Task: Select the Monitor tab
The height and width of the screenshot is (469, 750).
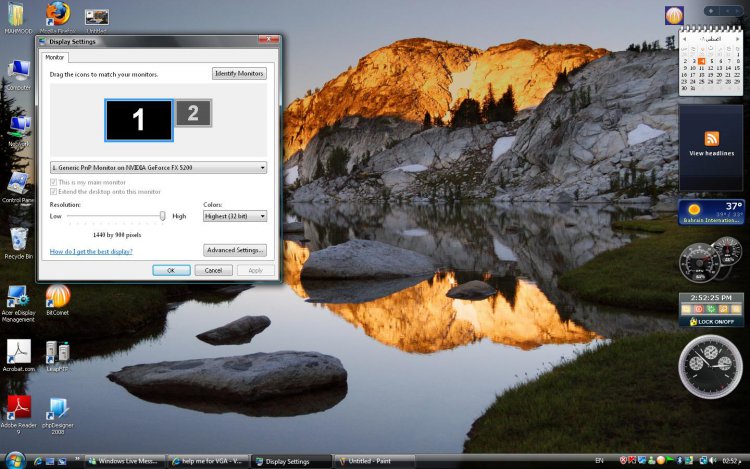Action: [x=55, y=57]
